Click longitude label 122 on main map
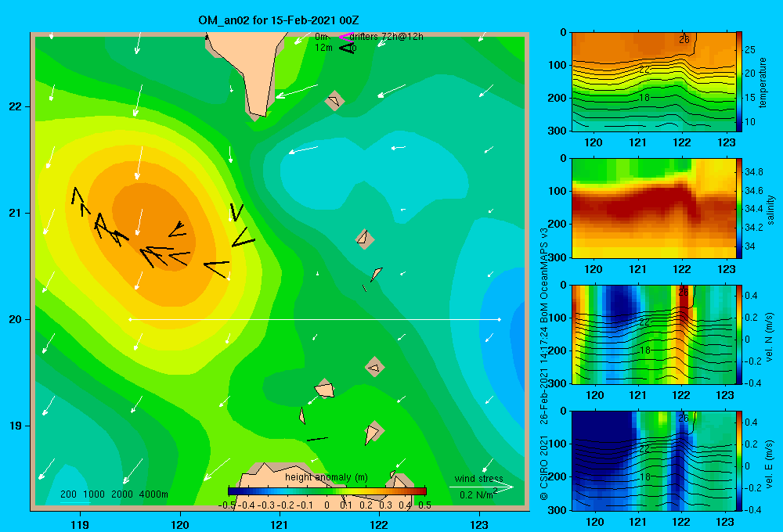Screen dimensions: 783x532 [x=379, y=524]
